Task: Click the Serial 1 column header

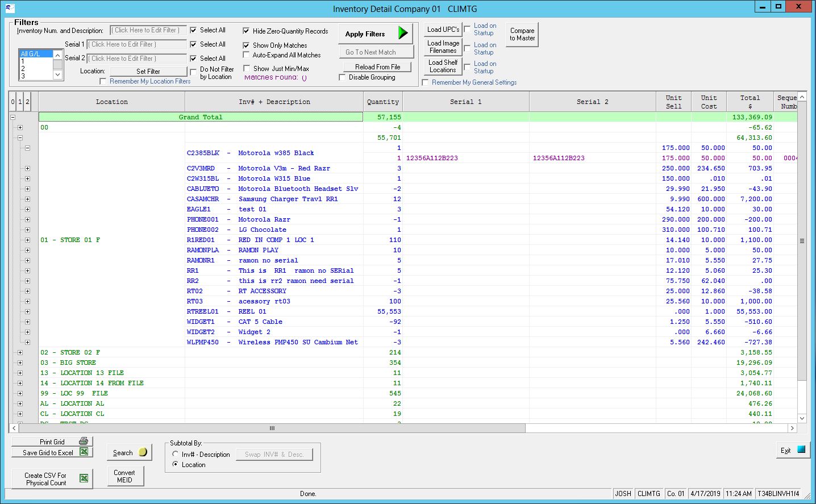Action: (466, 102)
